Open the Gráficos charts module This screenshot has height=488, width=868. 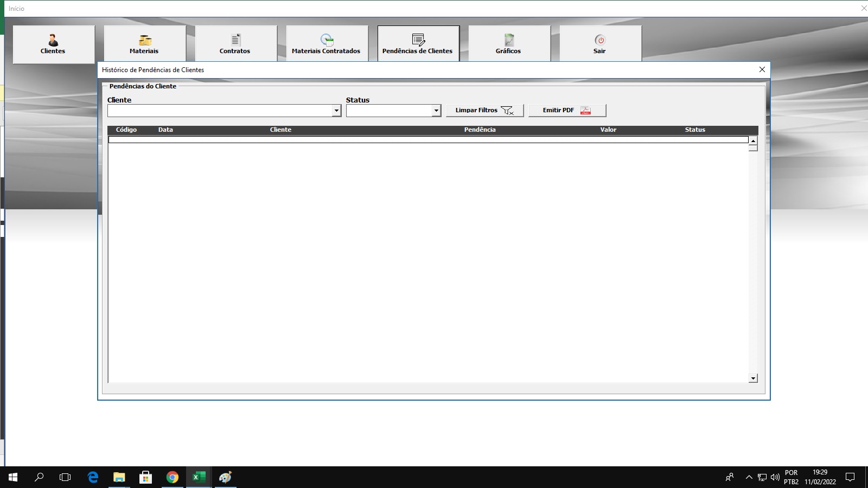click(509, 44)
